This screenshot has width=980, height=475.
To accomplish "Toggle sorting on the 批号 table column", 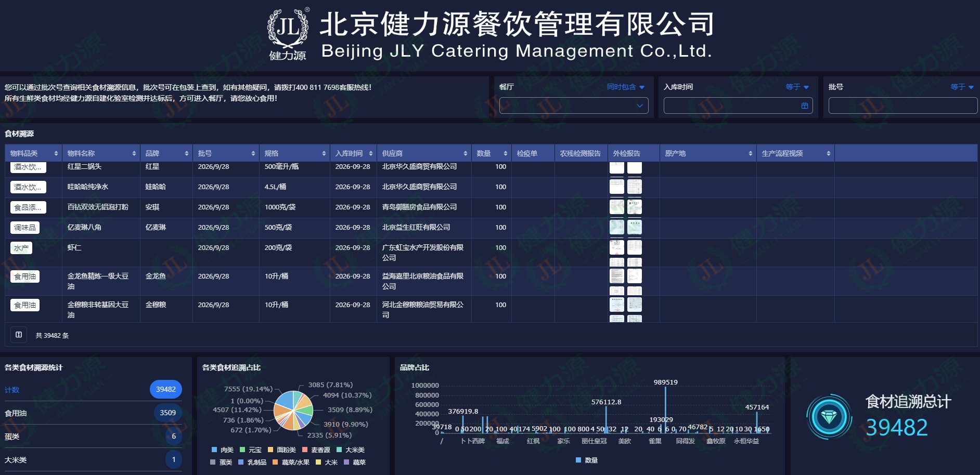I will [253, 153].
